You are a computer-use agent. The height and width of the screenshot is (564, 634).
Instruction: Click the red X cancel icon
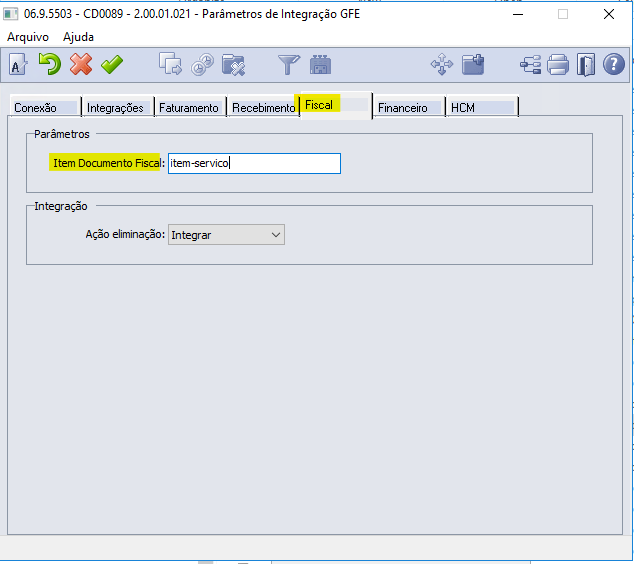pyautogui.click(x=80, y=65)
